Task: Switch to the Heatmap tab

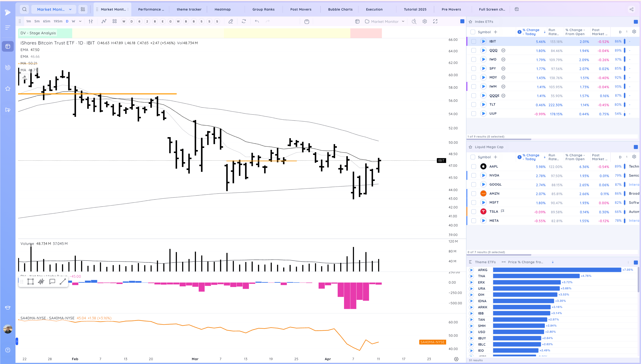Action: [222, 9]
